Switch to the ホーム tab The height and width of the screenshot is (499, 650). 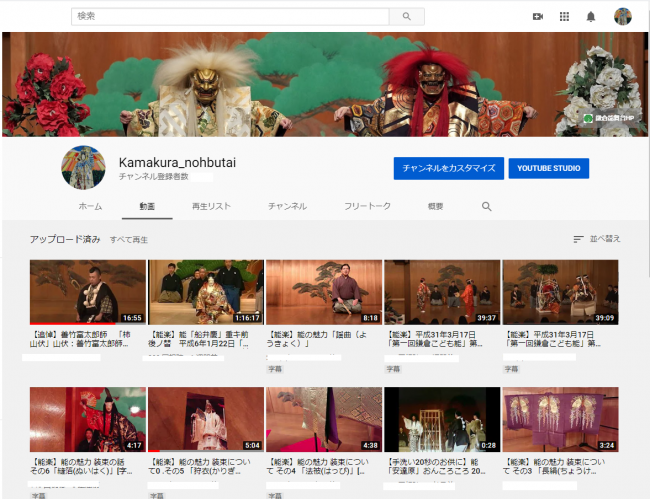click(90, 206)
